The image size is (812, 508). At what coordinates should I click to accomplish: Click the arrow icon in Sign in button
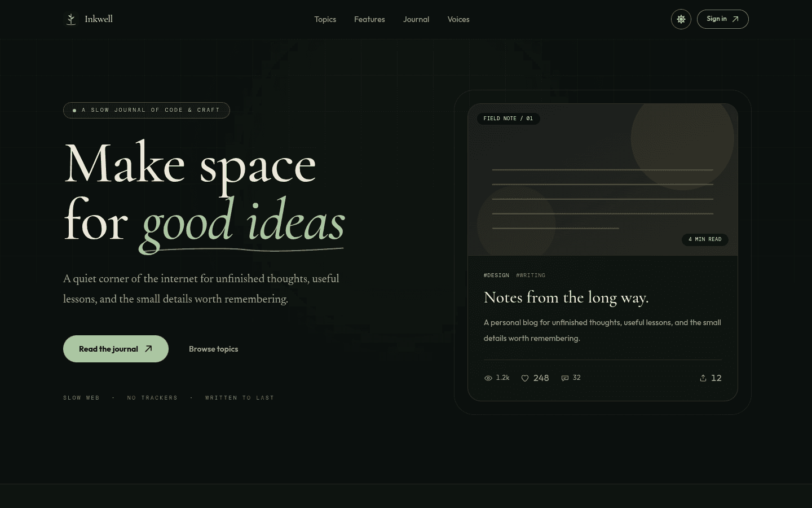(x=735, y=19)
